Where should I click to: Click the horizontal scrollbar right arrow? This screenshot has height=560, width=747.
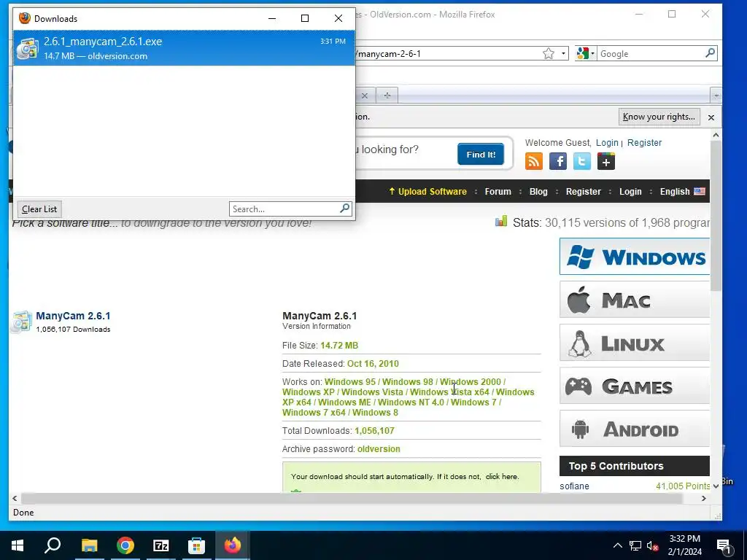pyautogui.click(x=704, y=499)
